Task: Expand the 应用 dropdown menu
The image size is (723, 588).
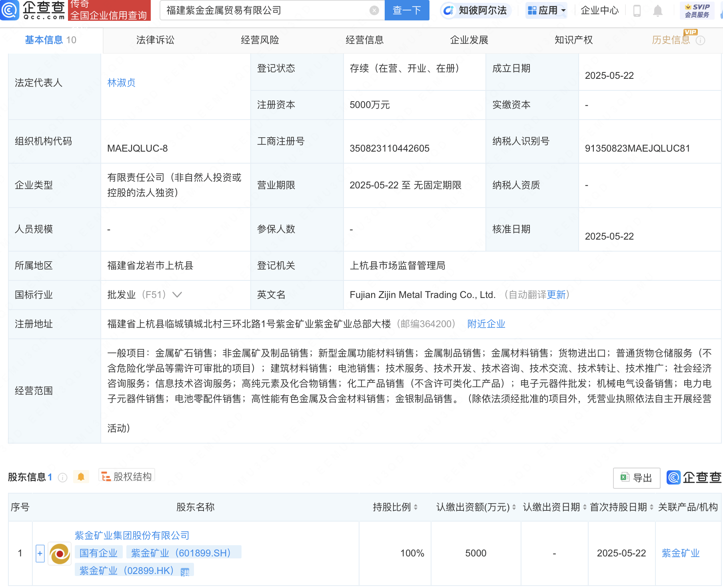Action: pos(547,10)
